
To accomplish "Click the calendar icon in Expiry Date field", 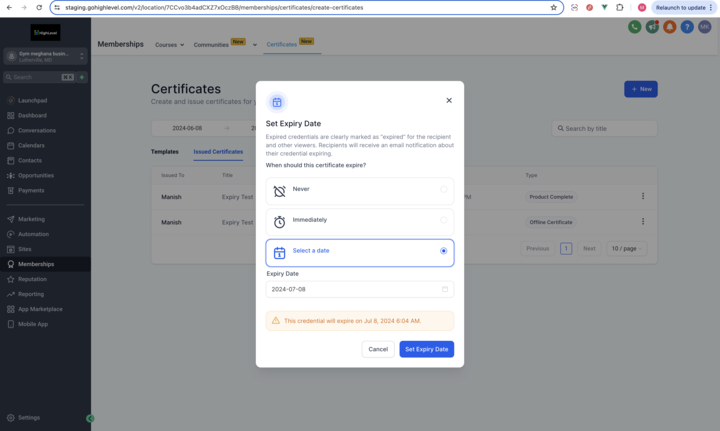I will [x=445, y=289].
